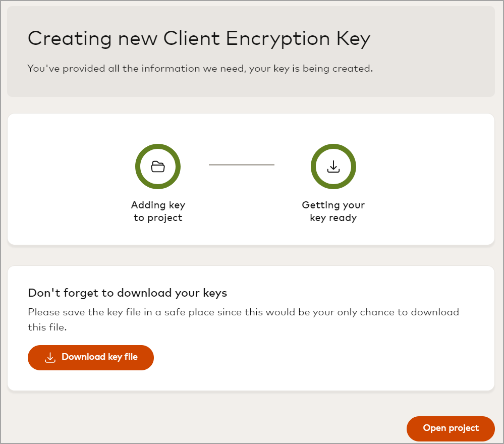Select the "Getting your key ready" step label
The width and height of the screenshot is (504, 444).
coord(333,211)
